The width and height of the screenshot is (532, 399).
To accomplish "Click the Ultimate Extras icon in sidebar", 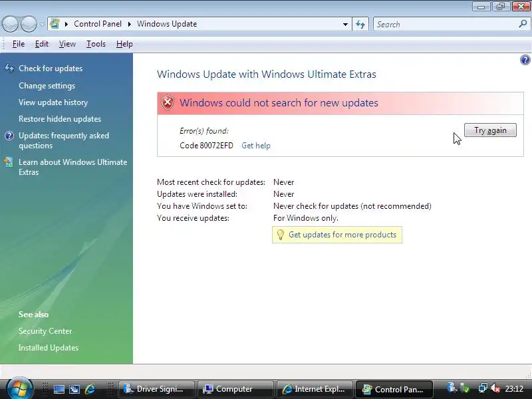I will coord(9,162).
